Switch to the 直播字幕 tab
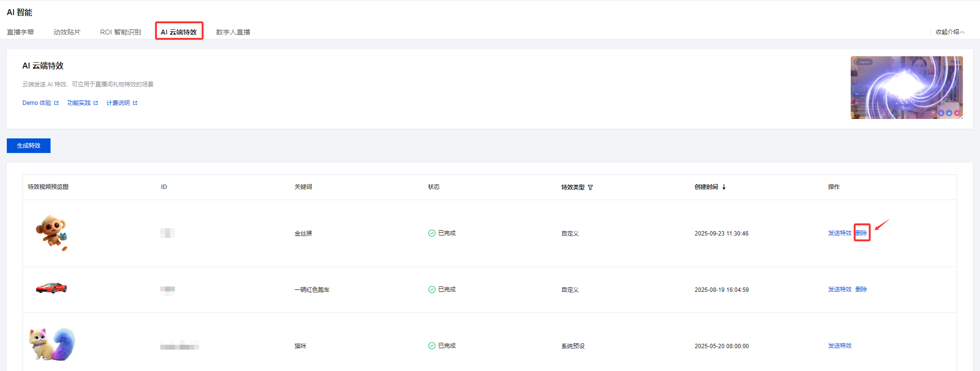This screenshot has height=371, width=980. click(x=20, y=32)
